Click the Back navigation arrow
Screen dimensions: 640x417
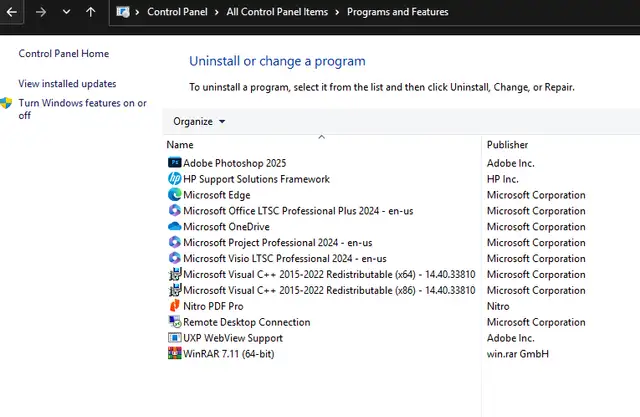[11, 12]
